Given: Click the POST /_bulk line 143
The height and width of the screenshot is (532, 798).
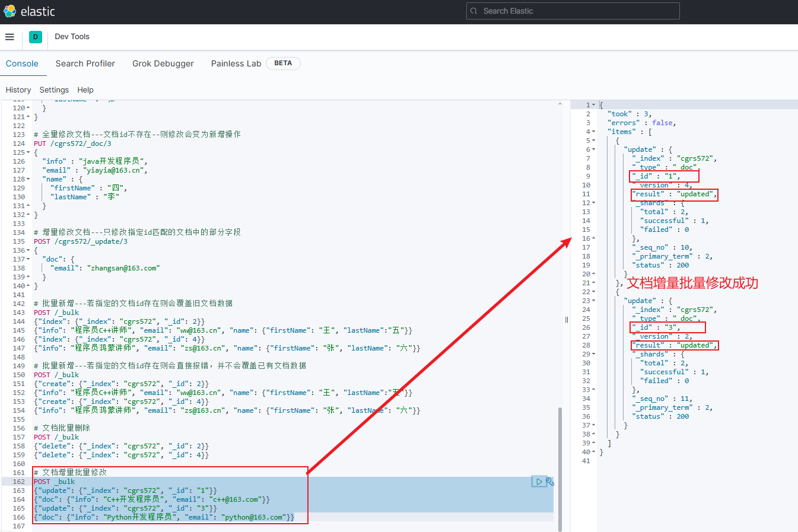Looking at the screenshot, I should [56, 313].
